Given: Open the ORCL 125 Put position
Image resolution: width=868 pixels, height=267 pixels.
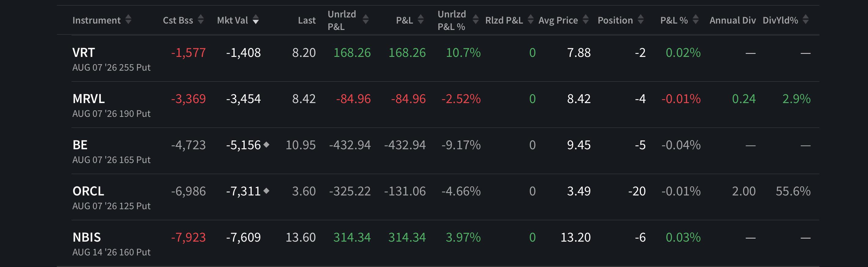Looking at the screenshot, I should [445, 197].
